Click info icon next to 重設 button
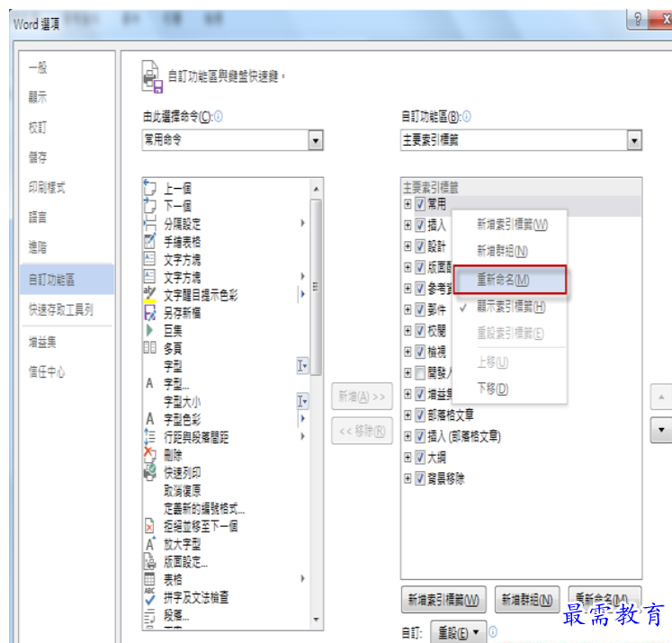672x643 pixels. [x=493, y=631]
